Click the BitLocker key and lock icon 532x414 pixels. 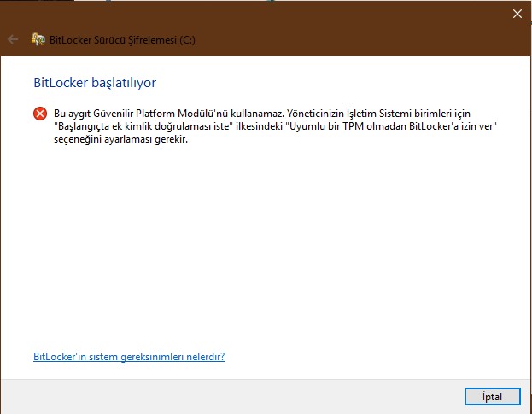coord(38,39)
